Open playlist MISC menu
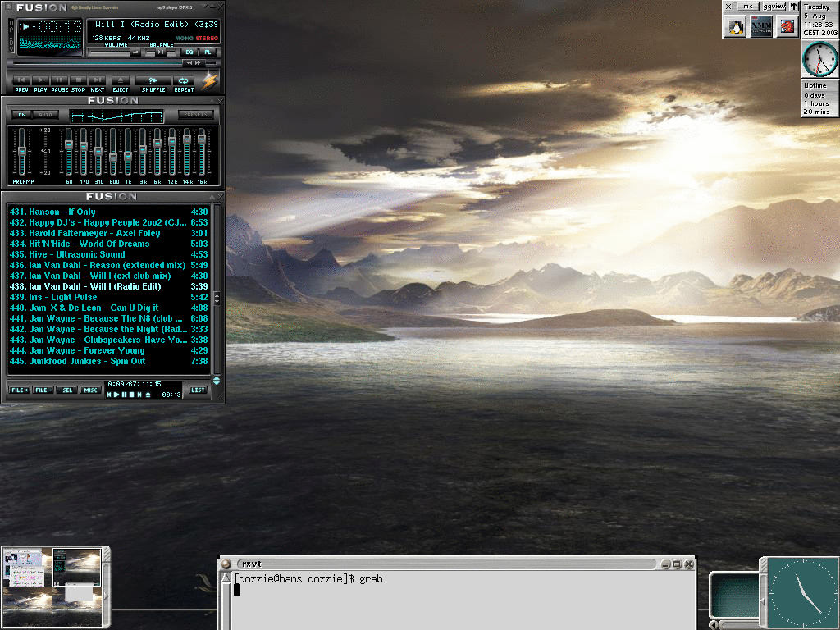The width and height of the screenshot is (840, 630). [90, 390]
